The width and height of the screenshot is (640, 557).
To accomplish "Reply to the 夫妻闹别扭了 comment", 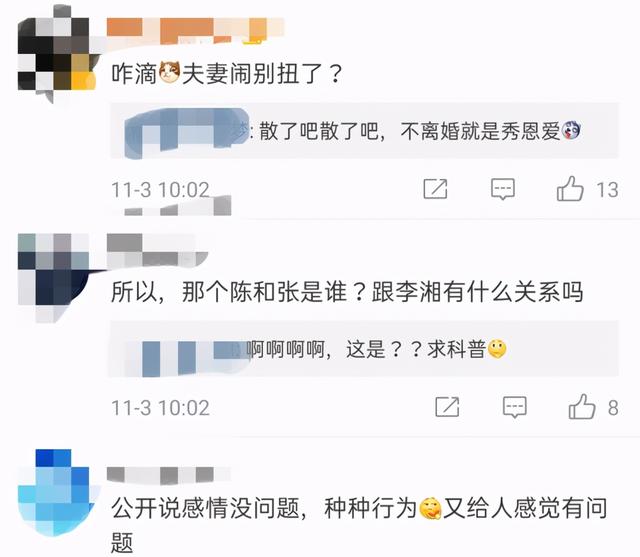I will [502, 189].
